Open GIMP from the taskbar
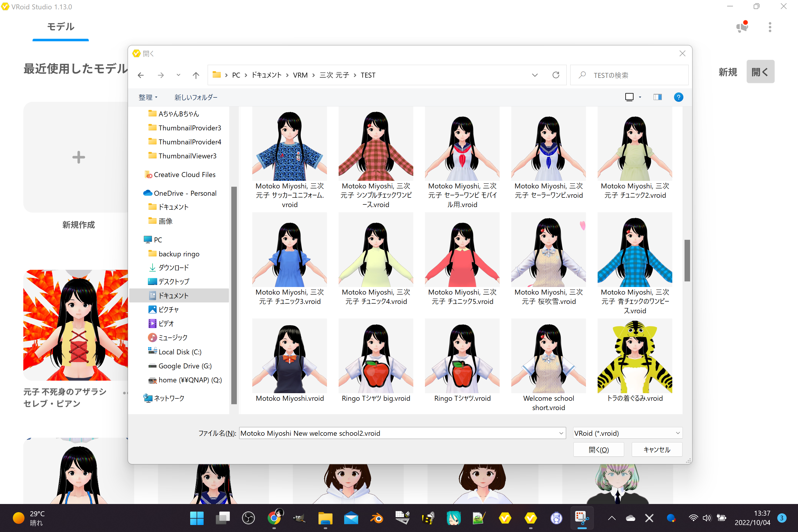This screenshot has height=532, width=798. tap(299, 518)
